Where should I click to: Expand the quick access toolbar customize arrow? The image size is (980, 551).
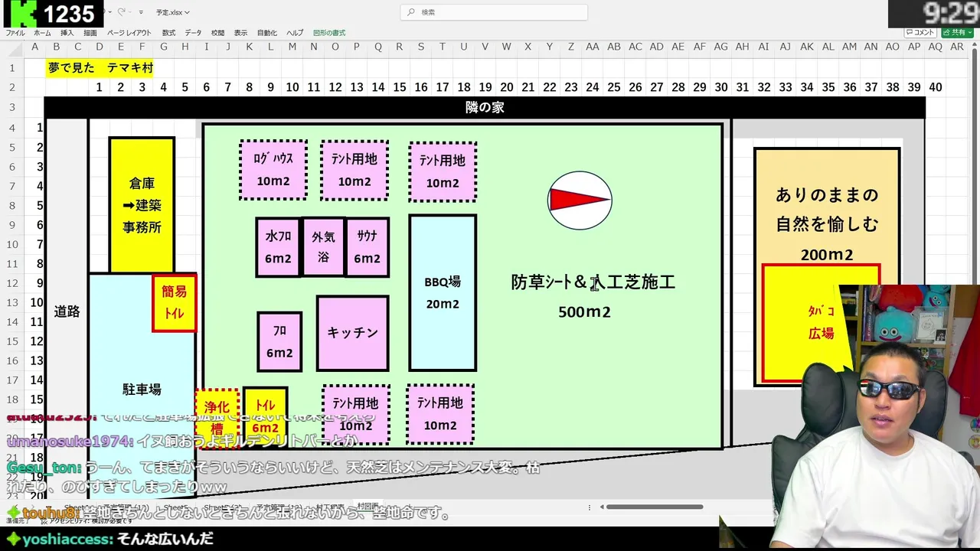click(x=142, y=12)
